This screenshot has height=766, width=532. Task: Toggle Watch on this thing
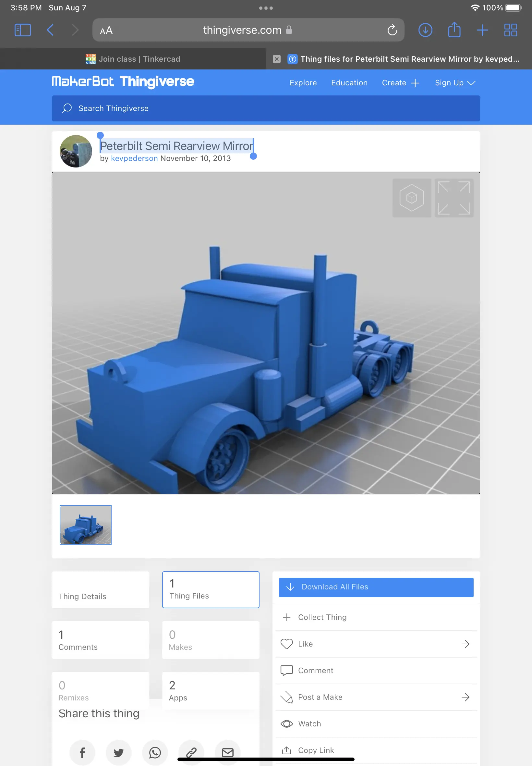click(376, 724)
